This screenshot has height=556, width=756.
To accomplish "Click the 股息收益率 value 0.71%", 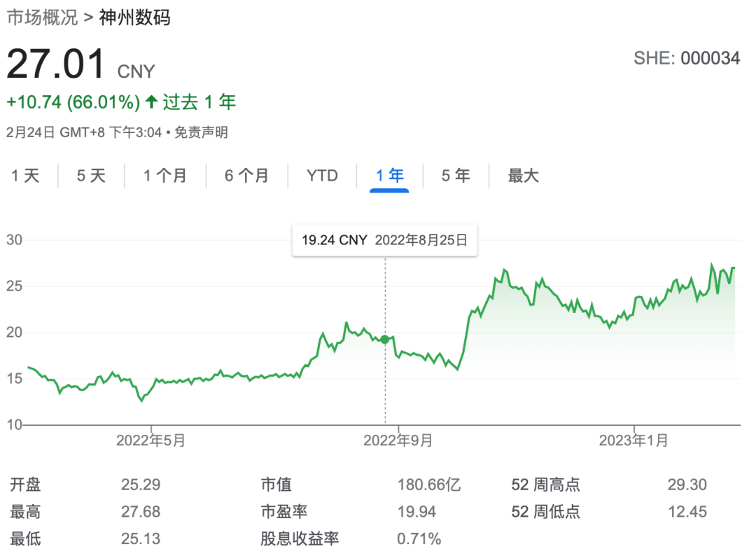I will pos(419,538).
